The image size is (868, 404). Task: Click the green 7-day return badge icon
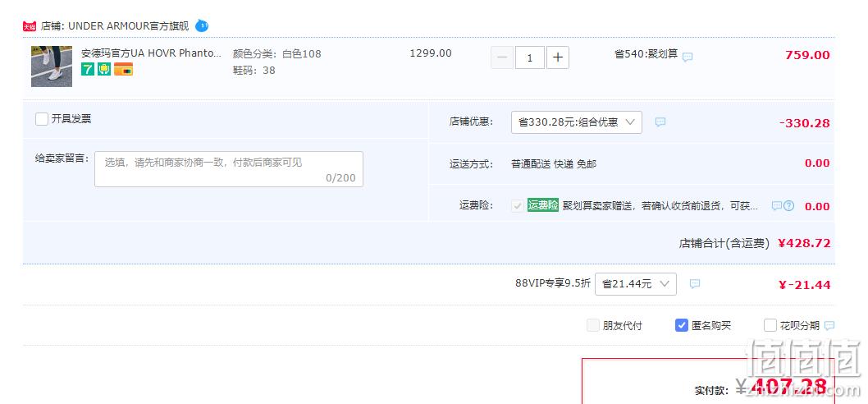[88, 69]
